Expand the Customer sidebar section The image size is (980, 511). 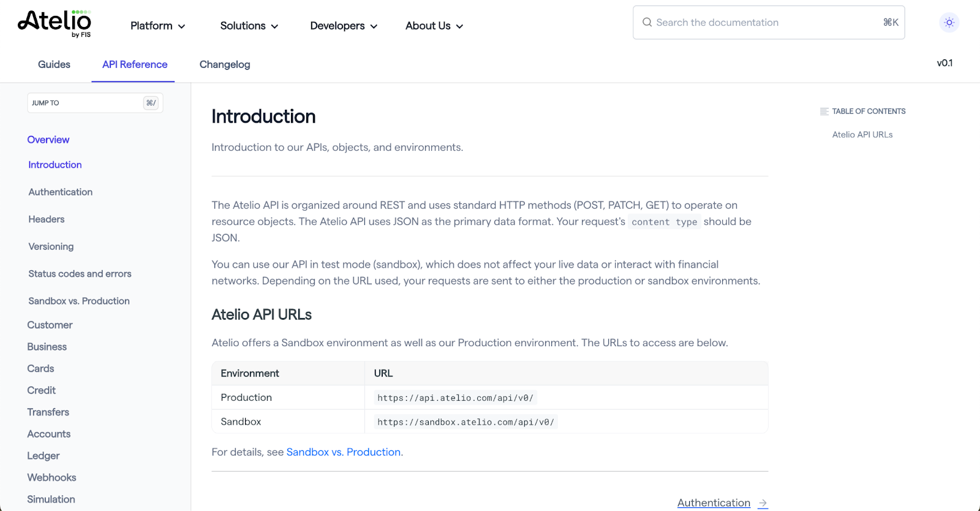tap(50, 325)
